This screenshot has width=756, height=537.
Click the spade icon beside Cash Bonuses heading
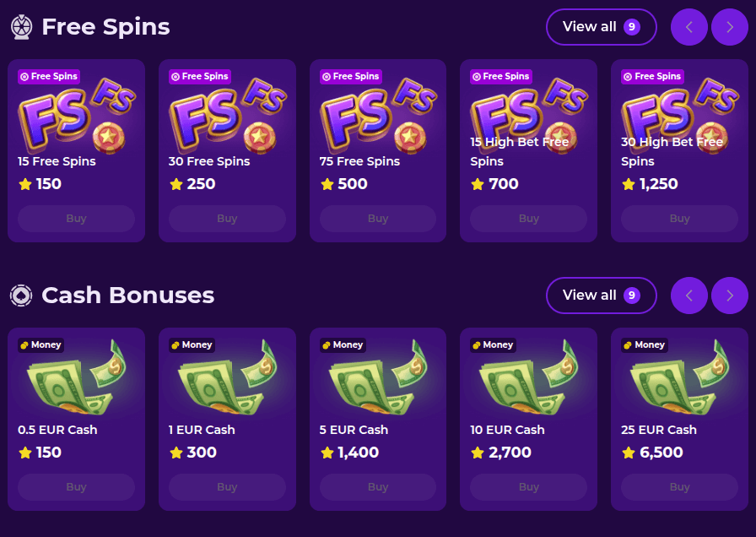22,295
